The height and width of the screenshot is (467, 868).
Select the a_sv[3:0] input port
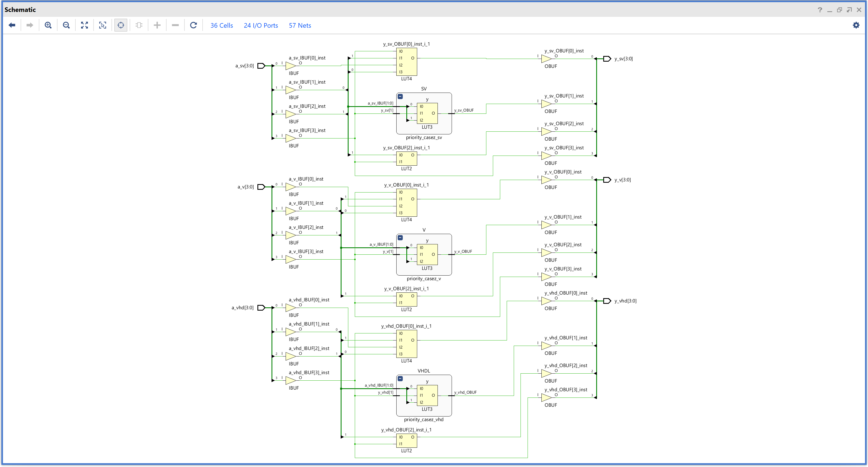point(261,66)
